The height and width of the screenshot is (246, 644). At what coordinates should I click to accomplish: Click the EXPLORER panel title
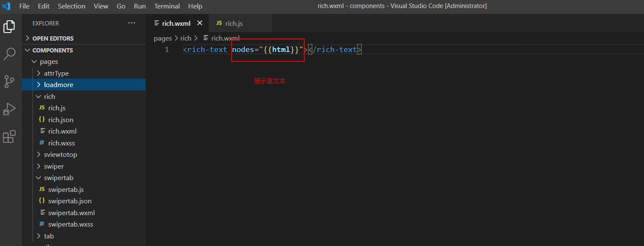[46, 23]
